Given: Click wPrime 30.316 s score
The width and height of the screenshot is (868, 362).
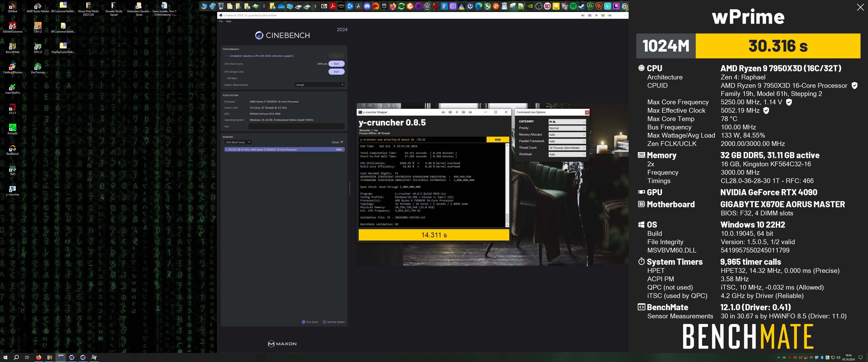Looking at the screenshot, I should click(778, 46).
